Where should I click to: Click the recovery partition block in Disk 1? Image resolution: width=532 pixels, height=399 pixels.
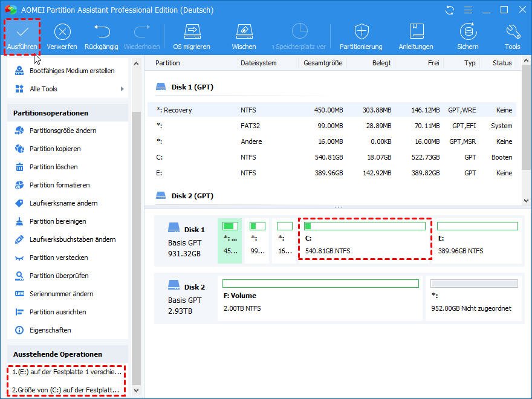point(230,241)
